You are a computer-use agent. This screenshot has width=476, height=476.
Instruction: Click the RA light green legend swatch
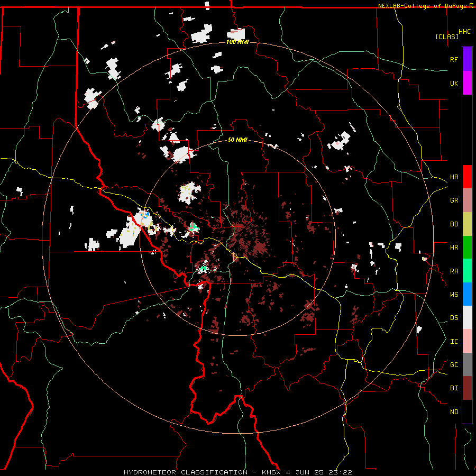tap(467, 271)
